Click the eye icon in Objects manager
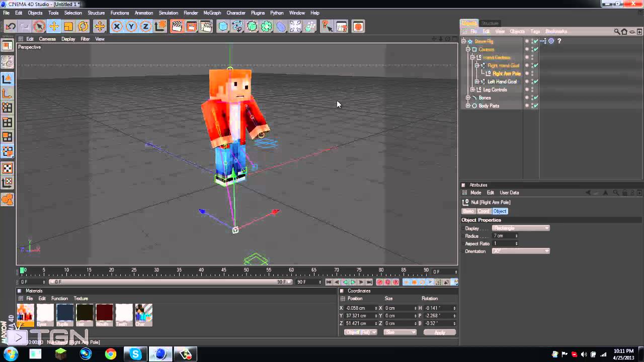Viewport: 644px width, 362px height. [x=632, y=32]
